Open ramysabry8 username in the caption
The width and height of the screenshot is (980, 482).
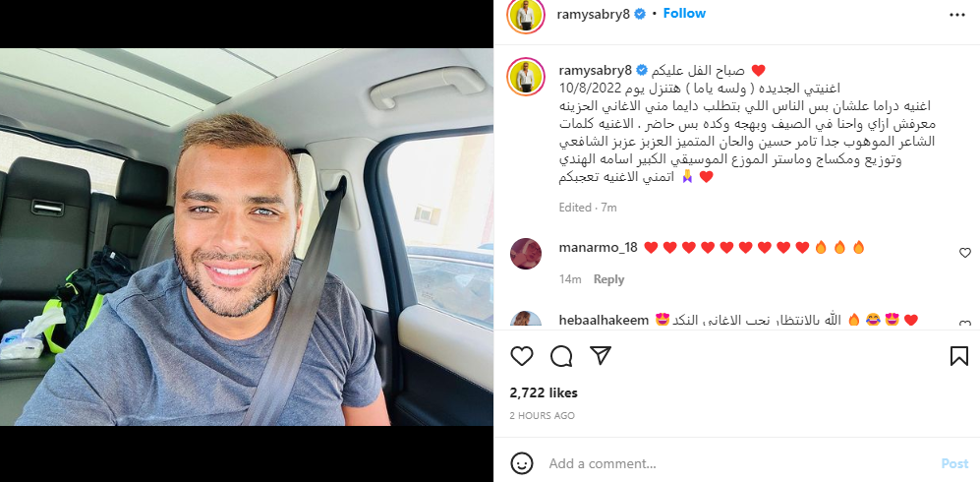595,70
